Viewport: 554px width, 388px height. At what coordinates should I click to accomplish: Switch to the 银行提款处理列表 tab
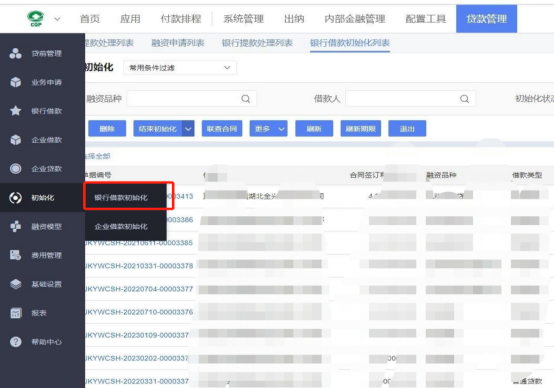(257, 43)
